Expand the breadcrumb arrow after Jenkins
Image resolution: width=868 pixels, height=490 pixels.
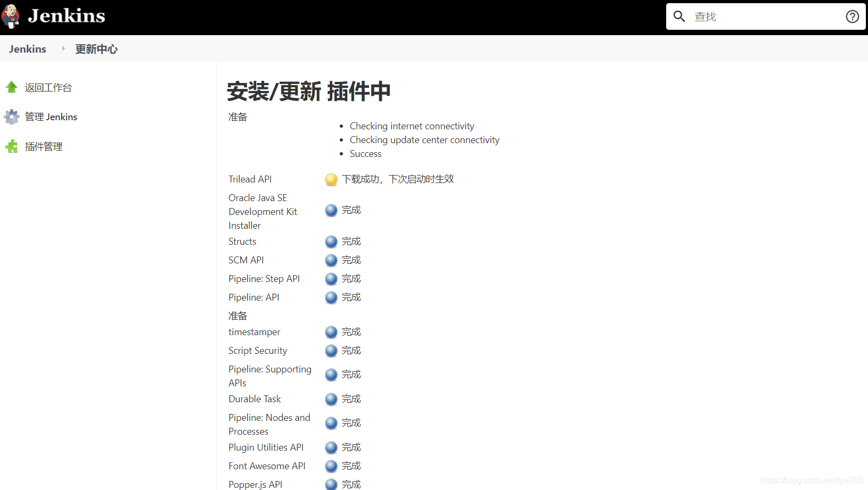pos(63,48)
